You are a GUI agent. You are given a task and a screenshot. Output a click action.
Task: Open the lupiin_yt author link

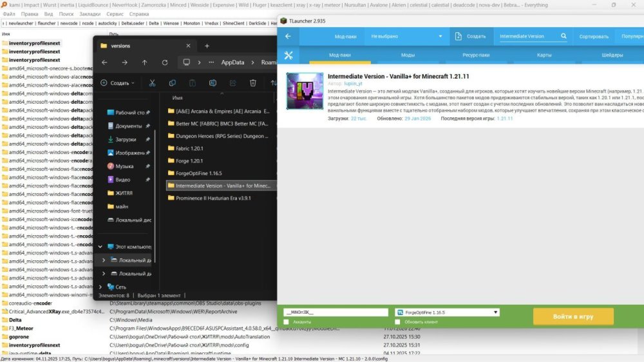coord(353,83)
